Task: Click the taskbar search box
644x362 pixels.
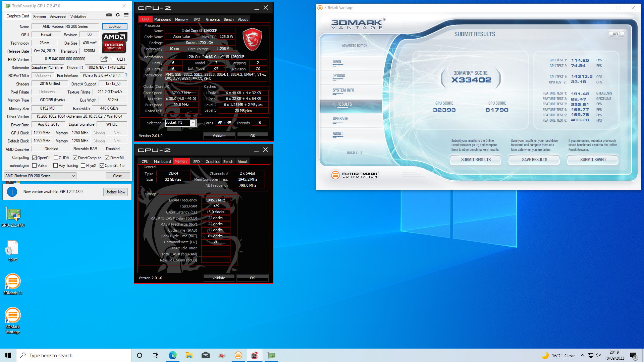Action: pyautogui.click(x=74, y=355)
